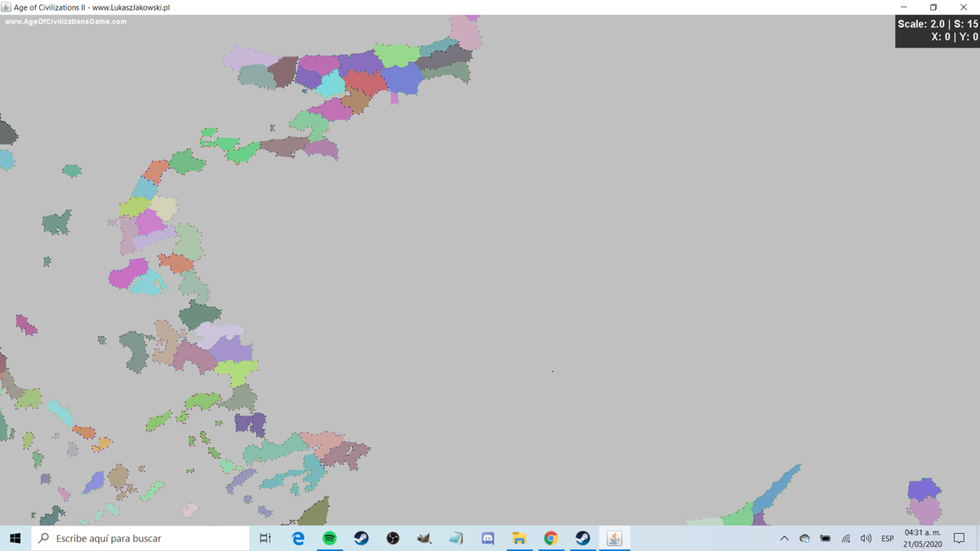
Task: Select the Java app taskbar icon
Action: 614,538
